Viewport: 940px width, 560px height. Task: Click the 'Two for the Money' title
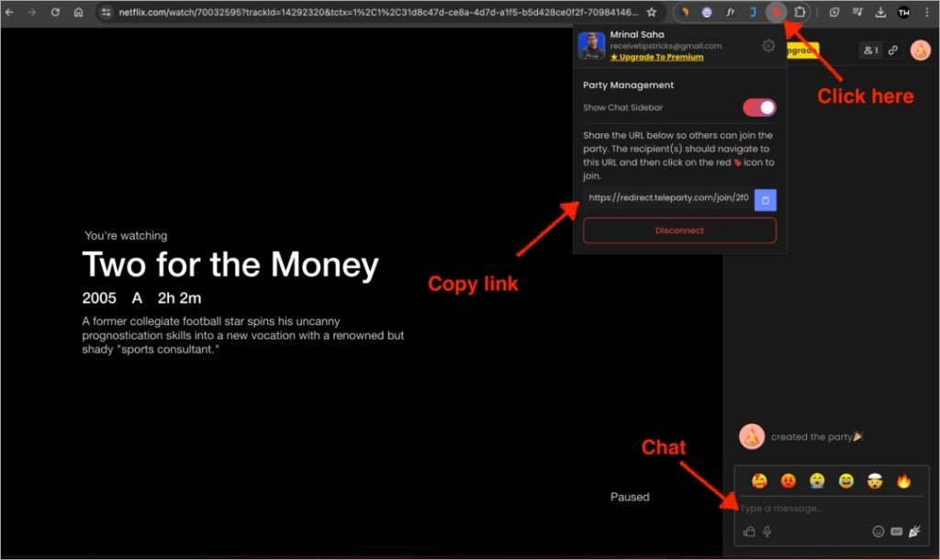pos(230,264)
